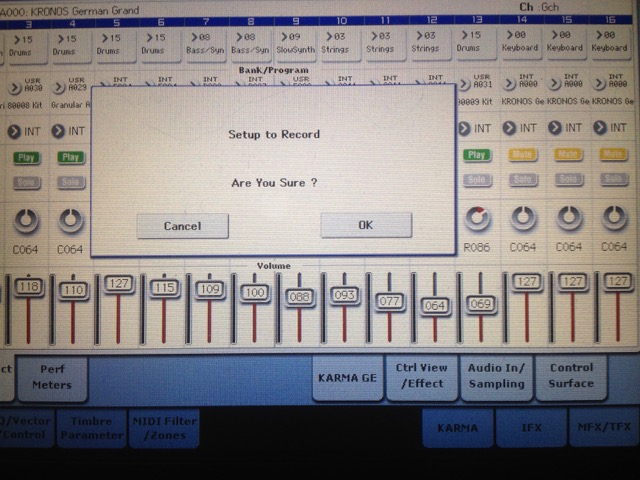Click the volume fader showing 100

[255, 292]
